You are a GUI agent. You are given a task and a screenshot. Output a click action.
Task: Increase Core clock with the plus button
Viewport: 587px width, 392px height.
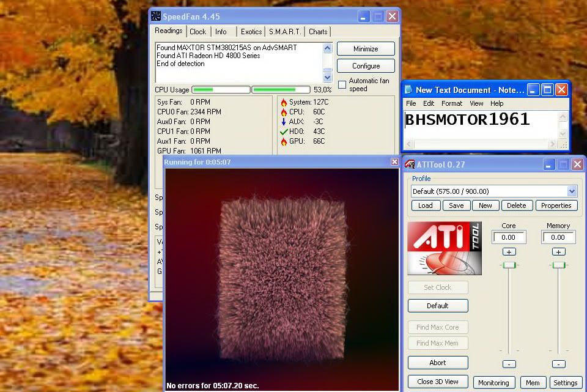[x=509, y=252]
